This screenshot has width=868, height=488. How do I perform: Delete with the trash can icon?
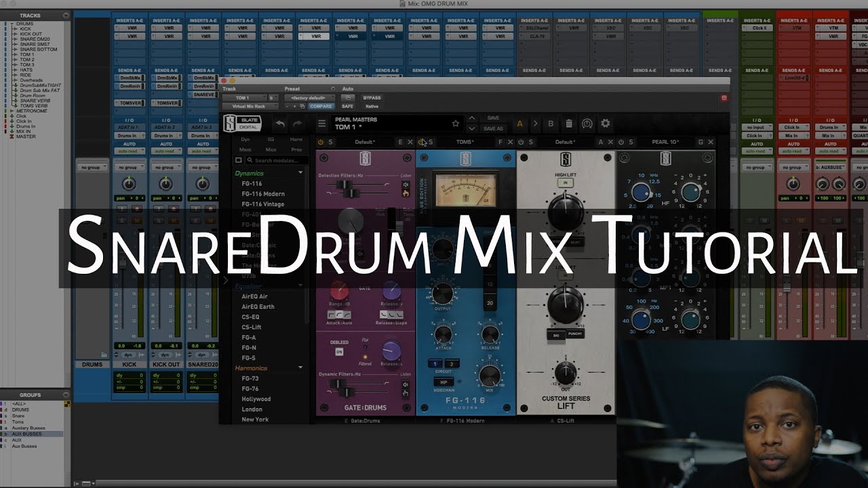coord(569,123)
